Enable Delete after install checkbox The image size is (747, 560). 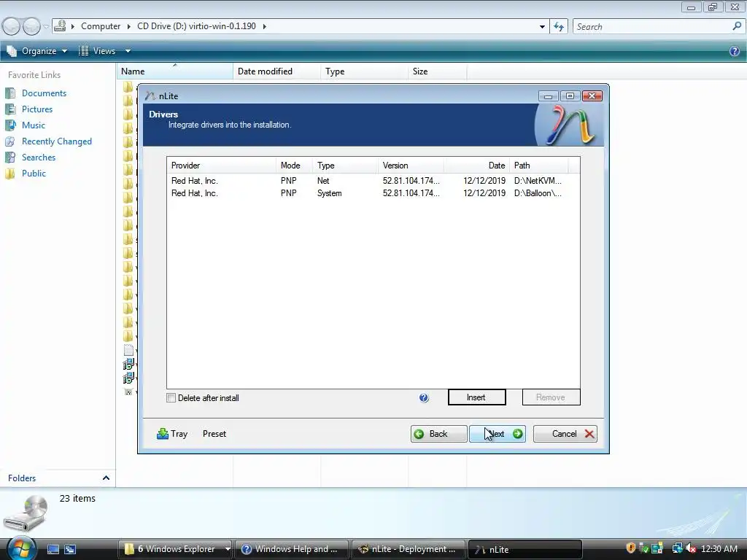(171, 398)
